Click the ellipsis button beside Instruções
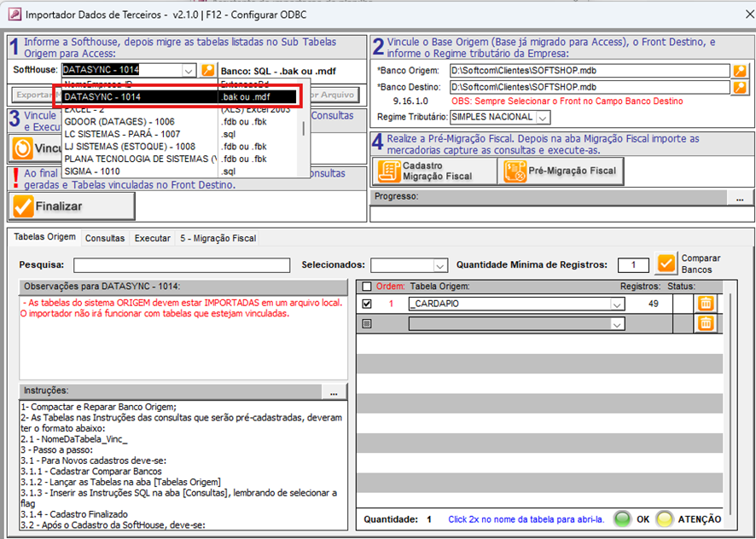This screenshot has height=539, width=756. [x=334, y=391]
